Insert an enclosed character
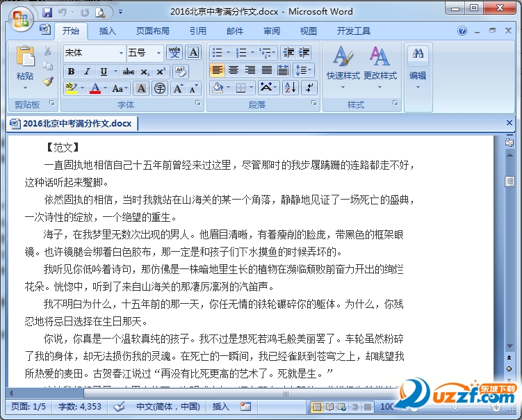 [x=160, y=88]
